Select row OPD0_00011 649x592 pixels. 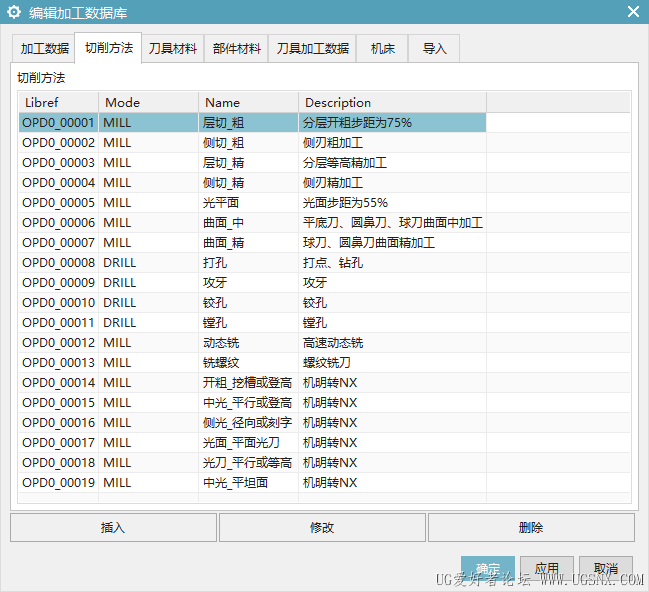tap(252, 322)
